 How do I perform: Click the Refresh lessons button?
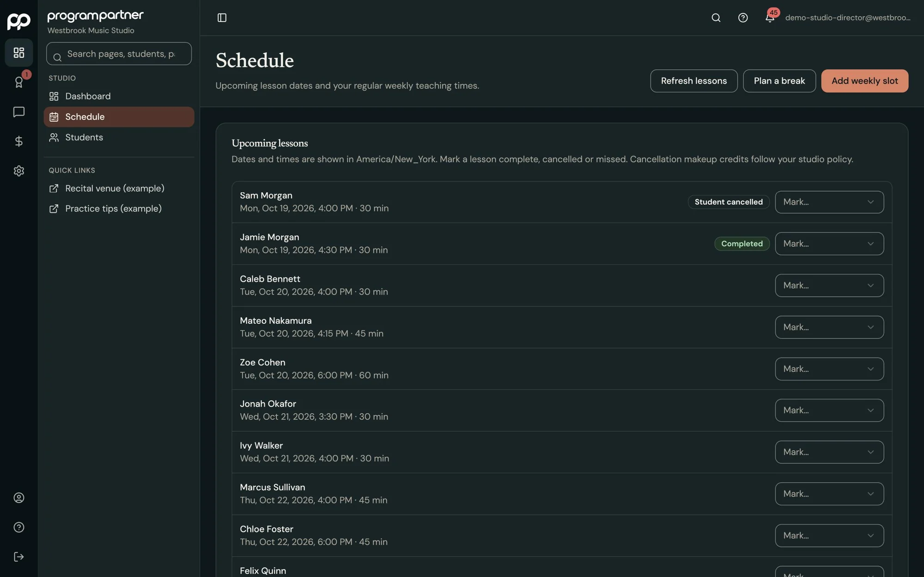694,81
